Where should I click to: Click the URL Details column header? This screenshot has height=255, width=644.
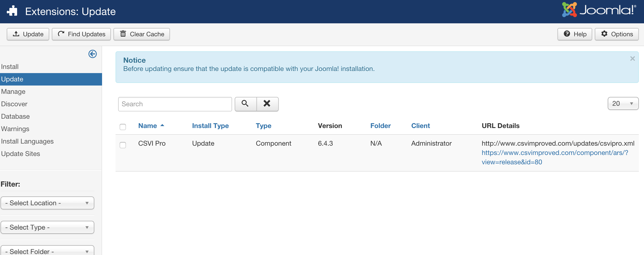click(500, 126)
